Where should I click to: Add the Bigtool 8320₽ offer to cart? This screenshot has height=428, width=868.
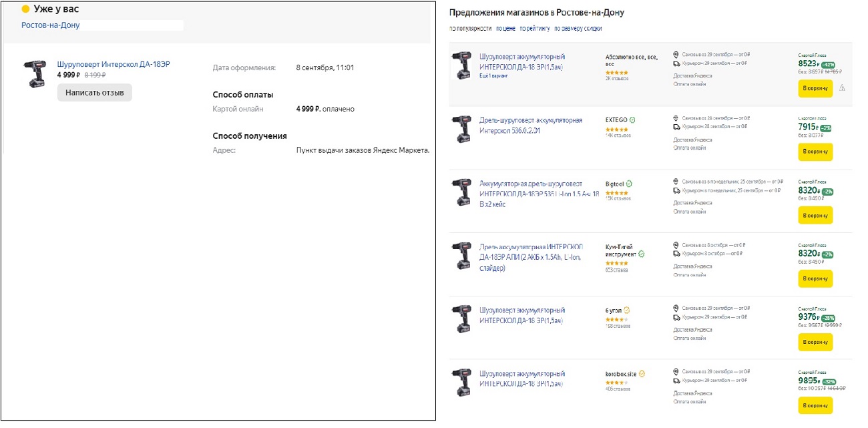[815, 215]
